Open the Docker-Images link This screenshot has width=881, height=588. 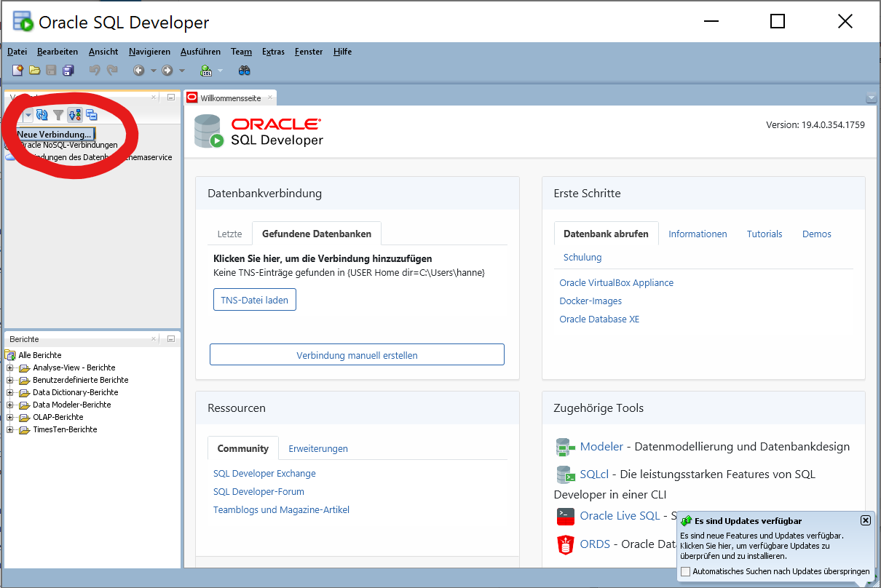590,301
